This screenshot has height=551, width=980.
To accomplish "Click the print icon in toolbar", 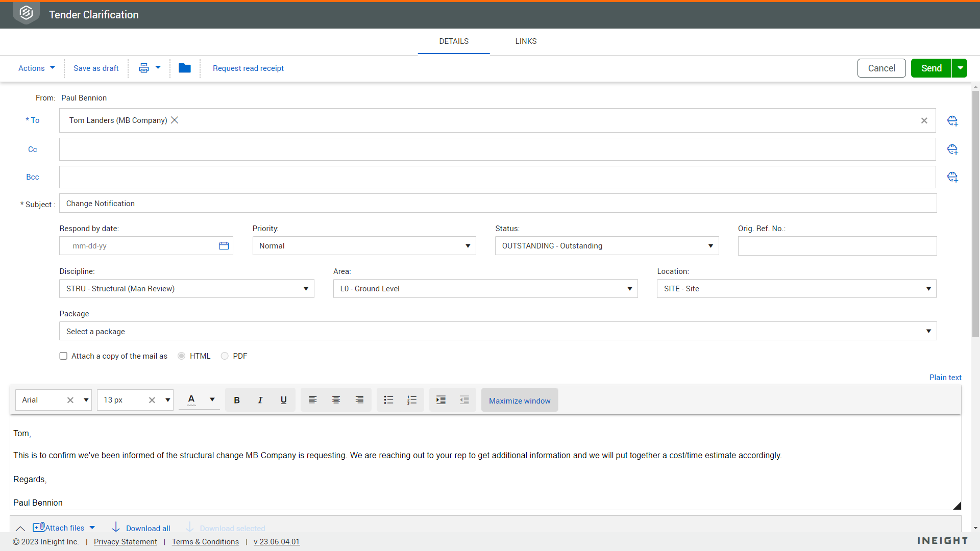I will coord(144,68).
